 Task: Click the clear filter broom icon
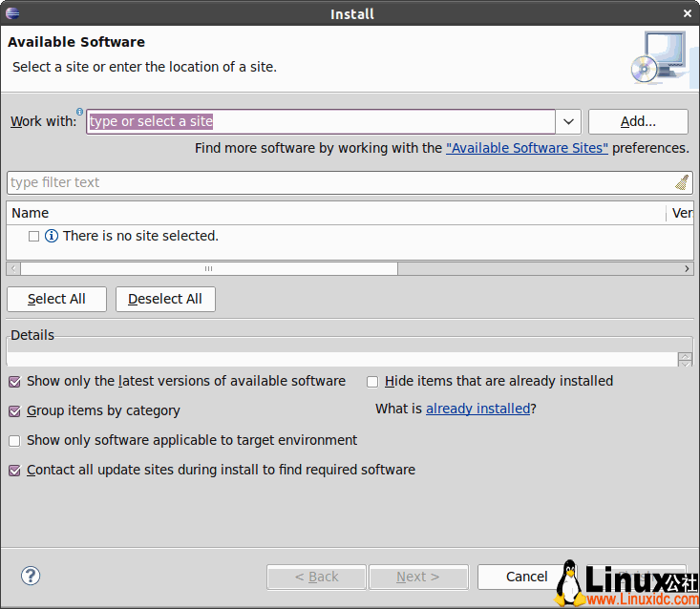tap(682, 182)
